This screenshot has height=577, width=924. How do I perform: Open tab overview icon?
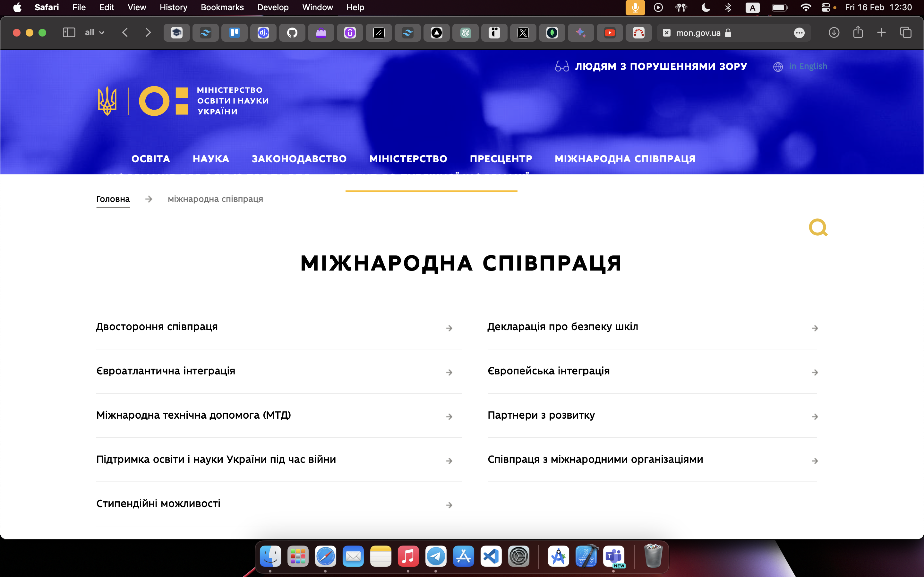pos(906,33)
